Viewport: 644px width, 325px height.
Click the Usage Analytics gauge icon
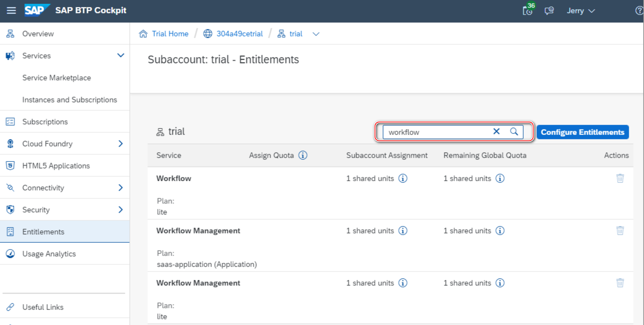pyautogui.click(x=10, y=254)
